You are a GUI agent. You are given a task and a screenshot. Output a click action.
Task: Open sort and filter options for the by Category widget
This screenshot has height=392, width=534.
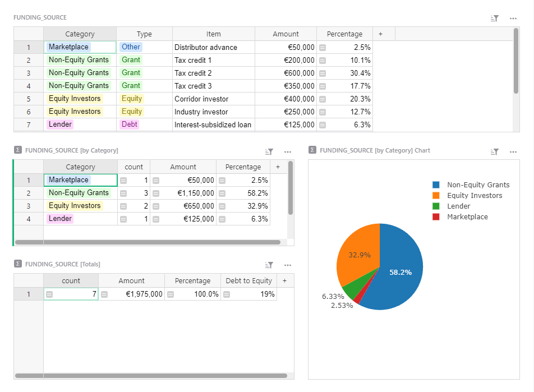(269, 151)
